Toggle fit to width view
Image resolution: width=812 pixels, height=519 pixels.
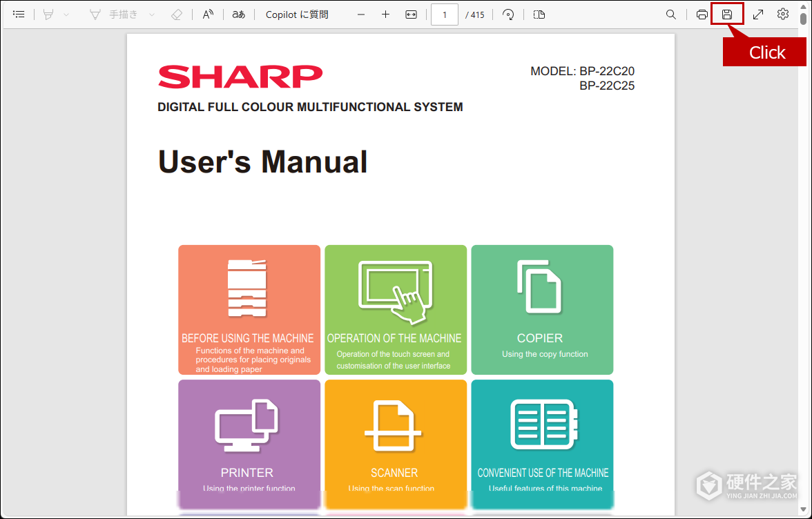pyautogui.click(x=412, y=14)
